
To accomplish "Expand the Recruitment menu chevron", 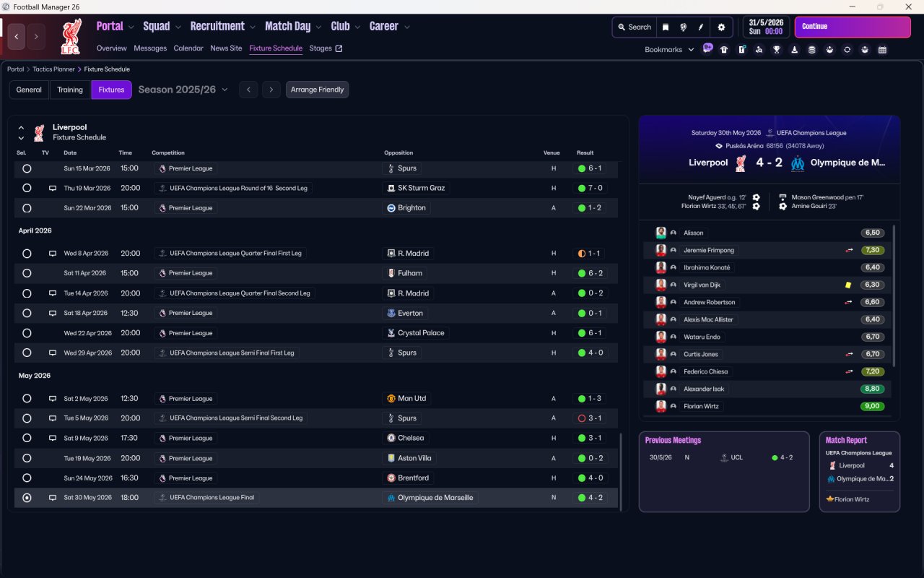I will (x=253, y=27).
